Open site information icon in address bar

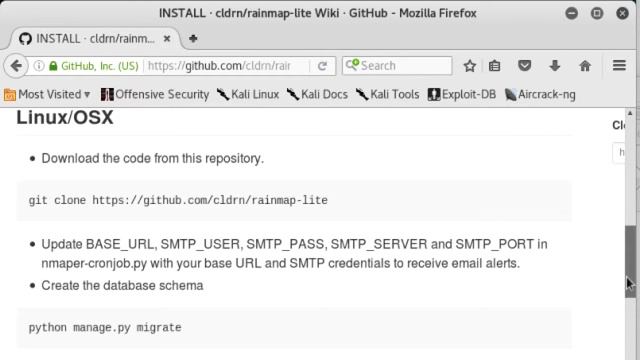39,66
